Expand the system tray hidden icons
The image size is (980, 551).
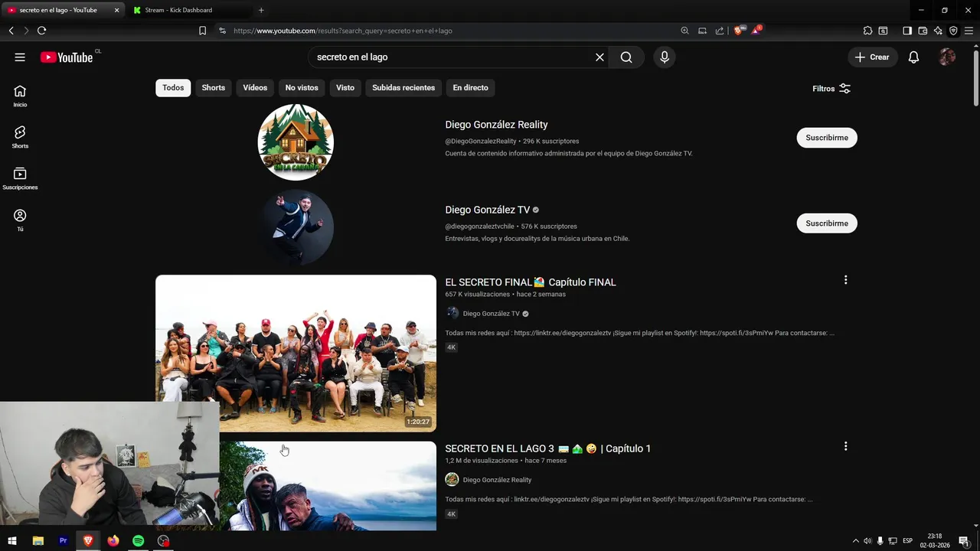click(x=856, y=541)
